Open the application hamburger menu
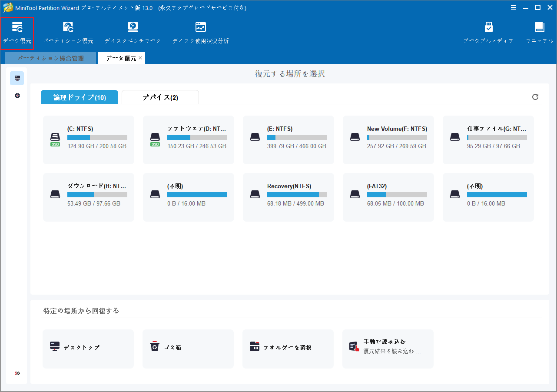557x392 pixels. [x=514, y=7]
